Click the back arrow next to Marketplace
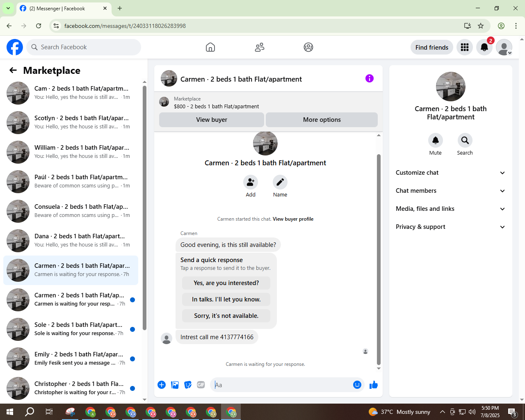The image size is (525, 420). coord(13,71)
